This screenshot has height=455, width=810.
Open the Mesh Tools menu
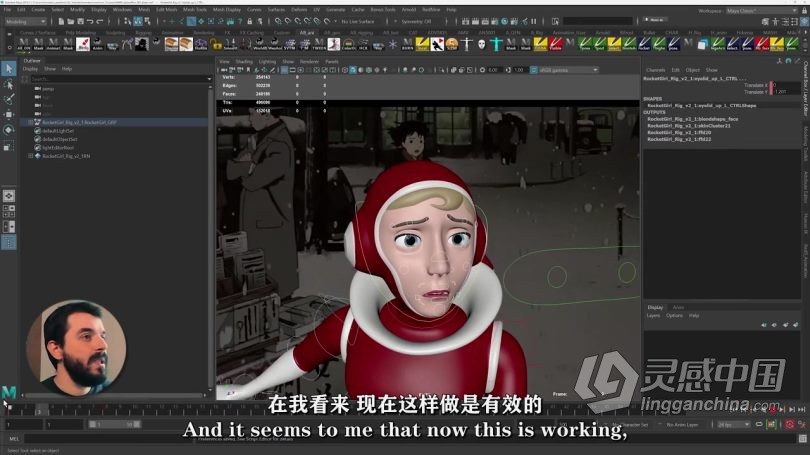(195, 9)
